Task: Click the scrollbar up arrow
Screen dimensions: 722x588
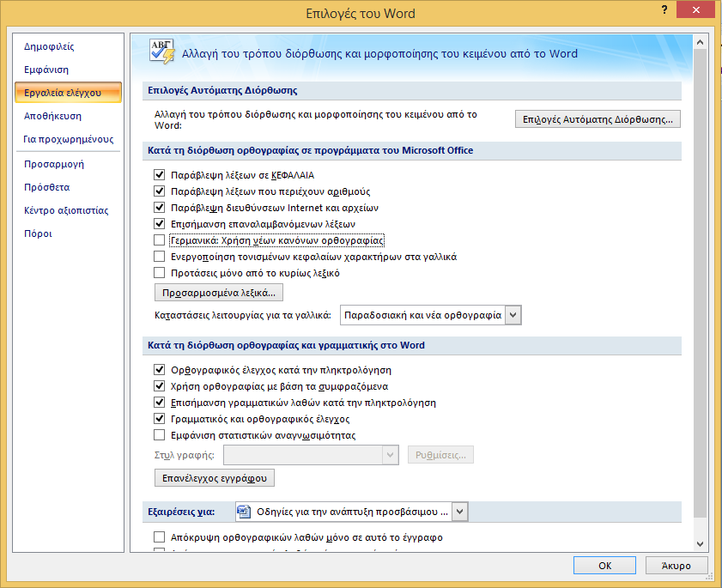Action: pyautogui.click(x=700, y=42)
